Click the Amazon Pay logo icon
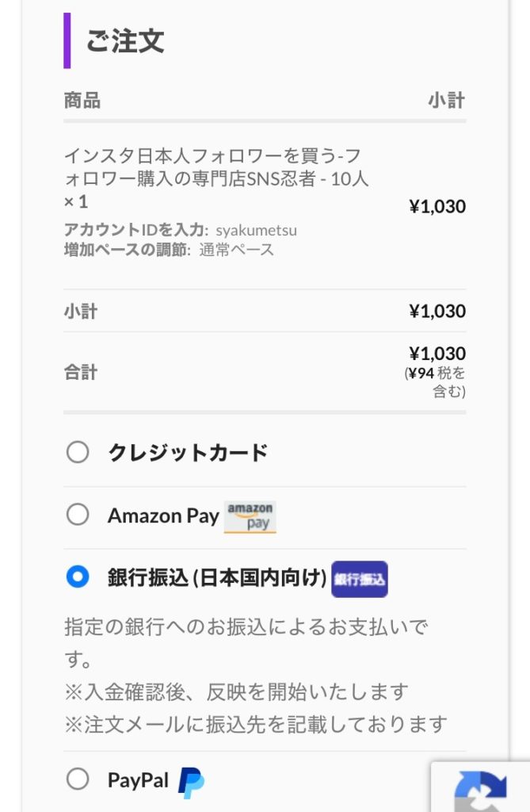This screenshot has height=812, width=530. pyautogui.click(x=250, y=516)
